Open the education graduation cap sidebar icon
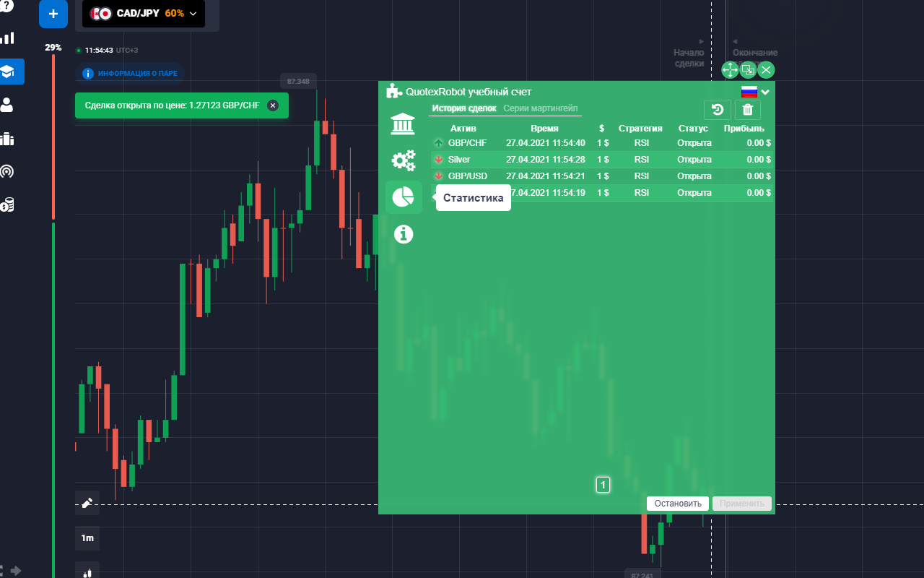Image resolution: width=924 pixels, height=578 pixels. pyautogui.click(x=9, y=72)
